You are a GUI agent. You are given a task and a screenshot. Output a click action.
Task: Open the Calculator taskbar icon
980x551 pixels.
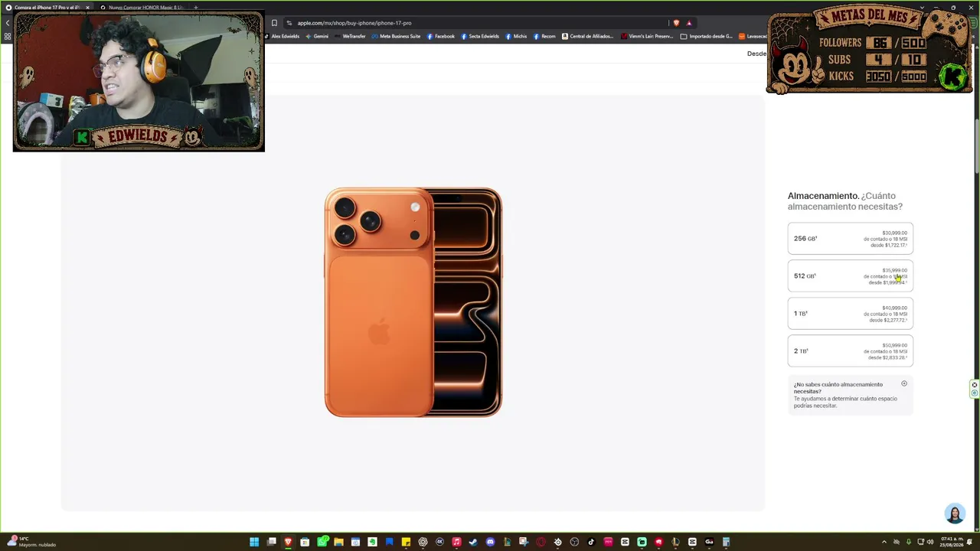pos(726,542)
